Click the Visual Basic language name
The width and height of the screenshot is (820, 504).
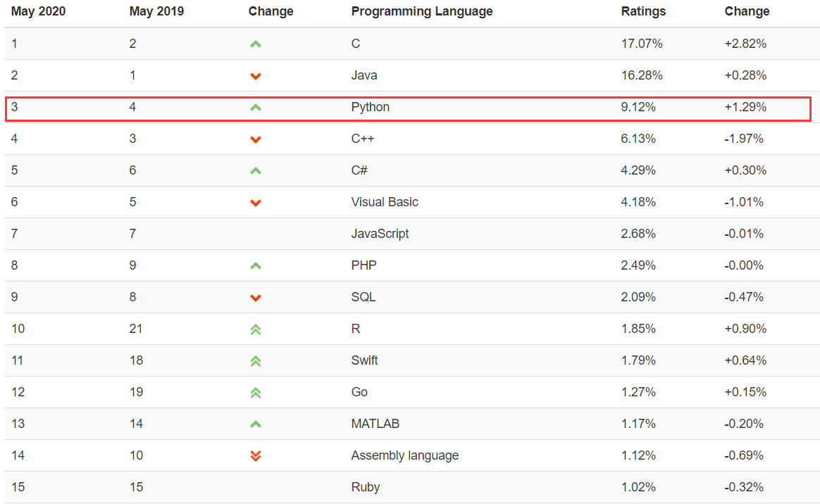[x=385, y=202]
